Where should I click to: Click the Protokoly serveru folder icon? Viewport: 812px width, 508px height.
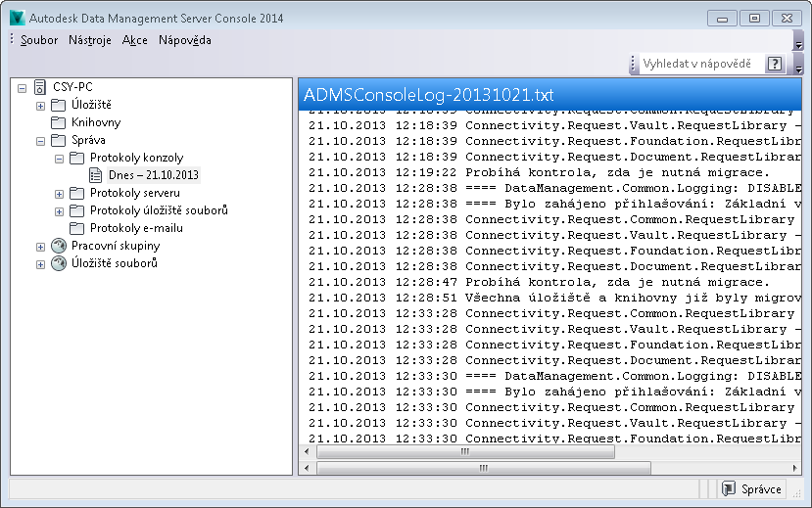[x=76, y=193]
